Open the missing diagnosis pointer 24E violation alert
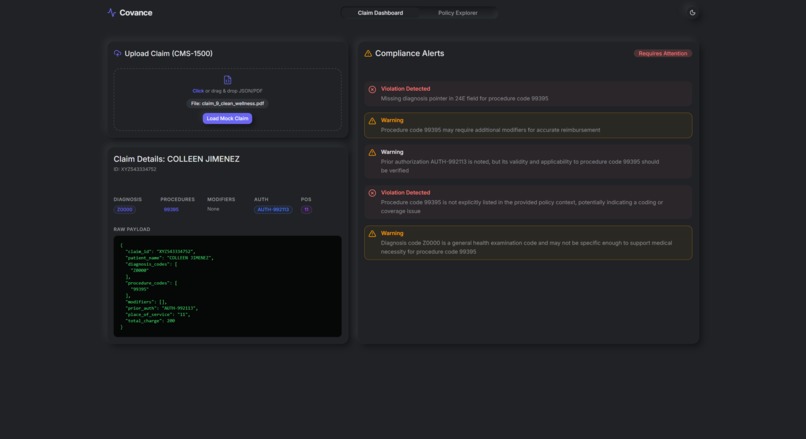Screen dimensions: 806x439 coord(528,94)
